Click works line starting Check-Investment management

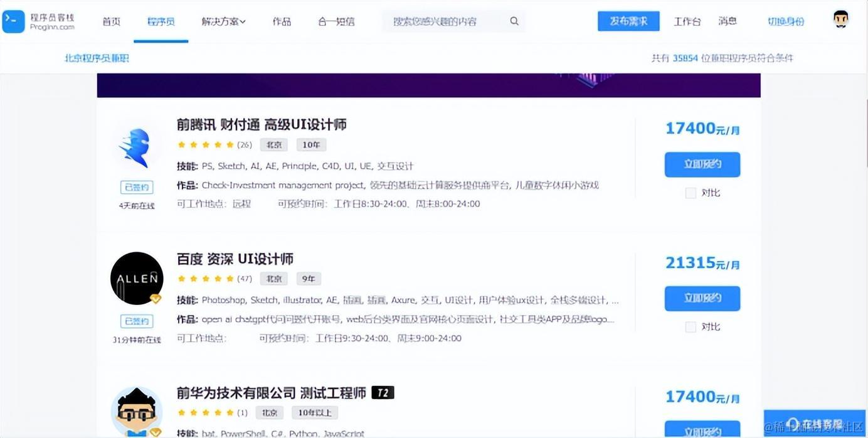click(388, 186)
